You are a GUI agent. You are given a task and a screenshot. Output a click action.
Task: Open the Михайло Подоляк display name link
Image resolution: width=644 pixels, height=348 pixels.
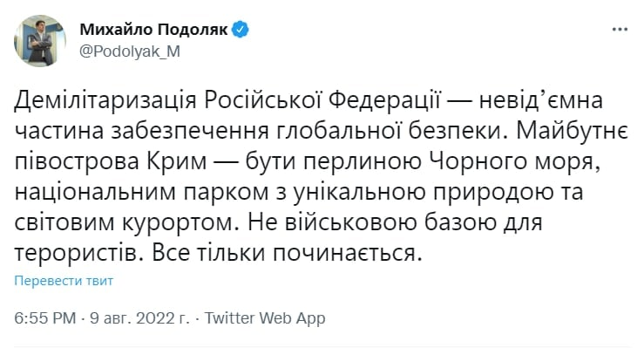click(153, 30)
